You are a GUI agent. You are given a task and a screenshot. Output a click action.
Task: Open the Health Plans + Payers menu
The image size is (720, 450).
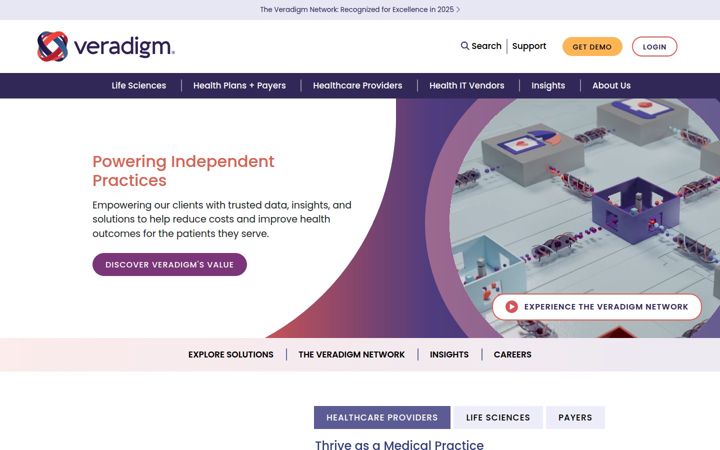point(239,85)
